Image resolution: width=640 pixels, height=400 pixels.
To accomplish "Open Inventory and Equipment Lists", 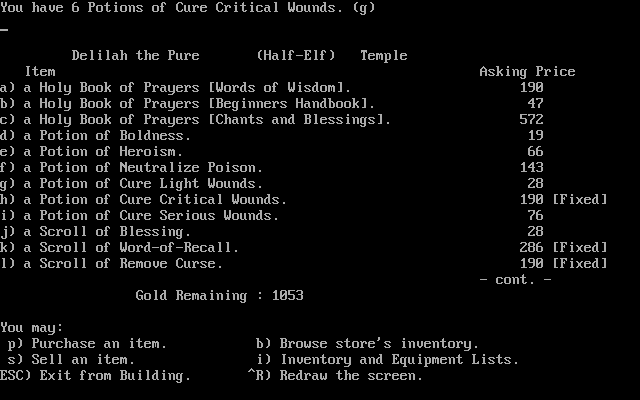I will click(x=387, y=360).
